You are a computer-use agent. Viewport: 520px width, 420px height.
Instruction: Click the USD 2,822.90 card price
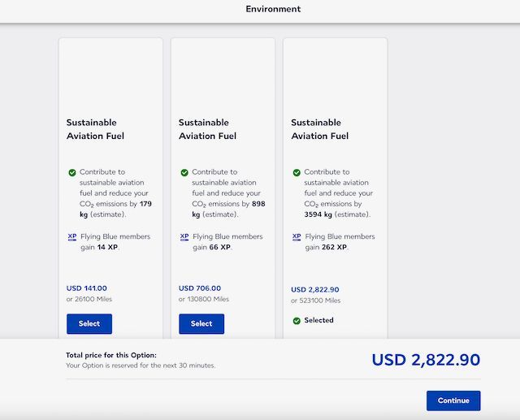coord(315,289)
